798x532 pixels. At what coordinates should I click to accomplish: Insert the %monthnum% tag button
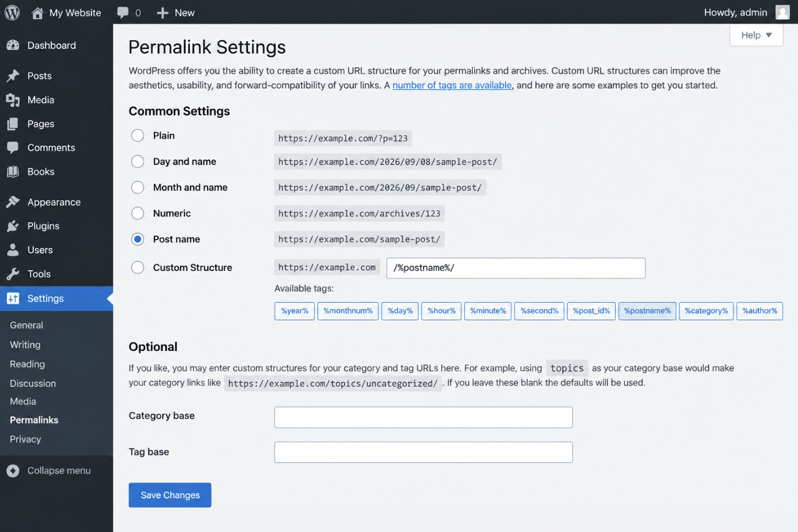tap(348, 311)
